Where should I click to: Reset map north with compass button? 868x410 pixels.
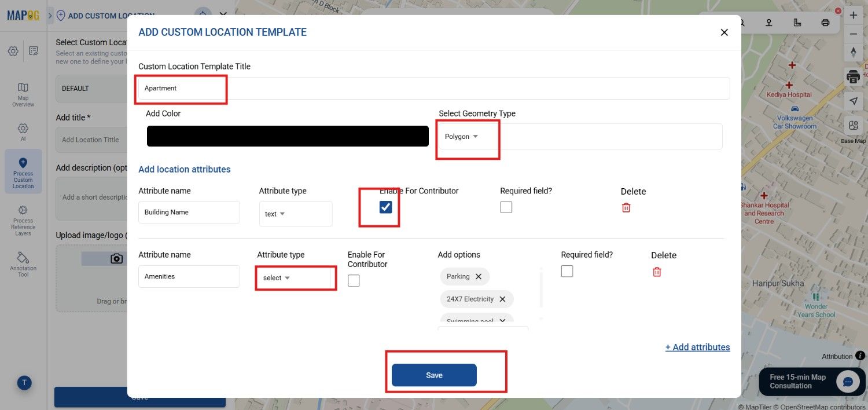point(854,52)
